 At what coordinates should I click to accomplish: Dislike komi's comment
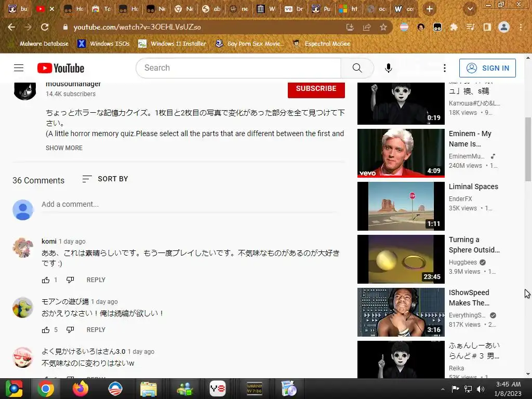click(x=70, y=280)
